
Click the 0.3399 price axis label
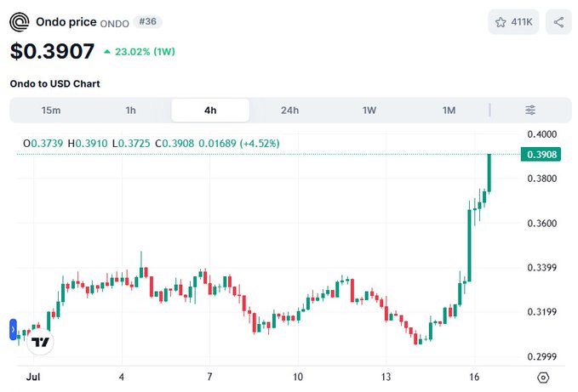[x=542, y=268]
